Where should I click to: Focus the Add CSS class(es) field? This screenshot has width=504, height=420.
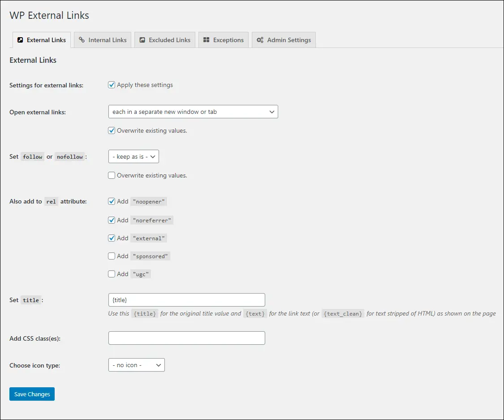click(x=187, y=338)
